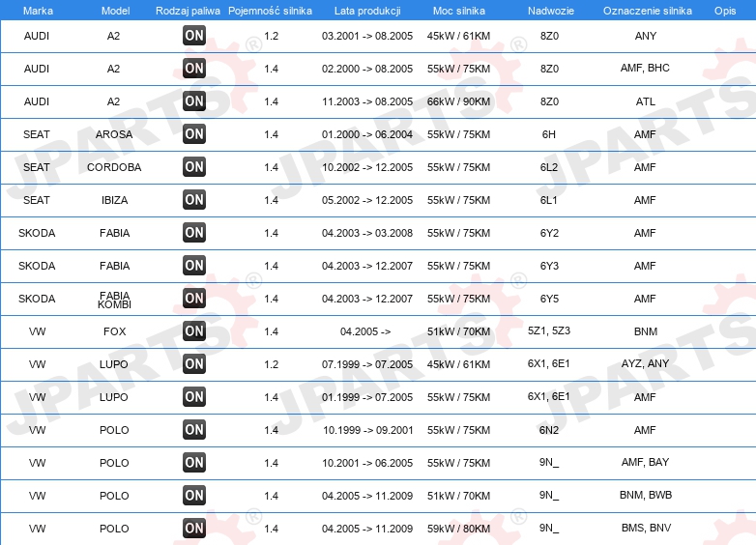Click the ON badge in the Skoda Fabia 6Y3 row

point(194,265)
